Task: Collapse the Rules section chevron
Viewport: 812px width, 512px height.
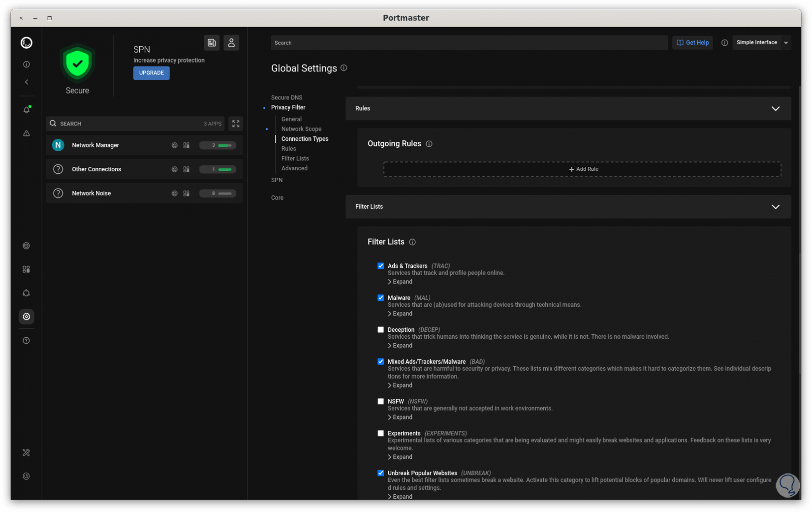Action: [775, 109]
